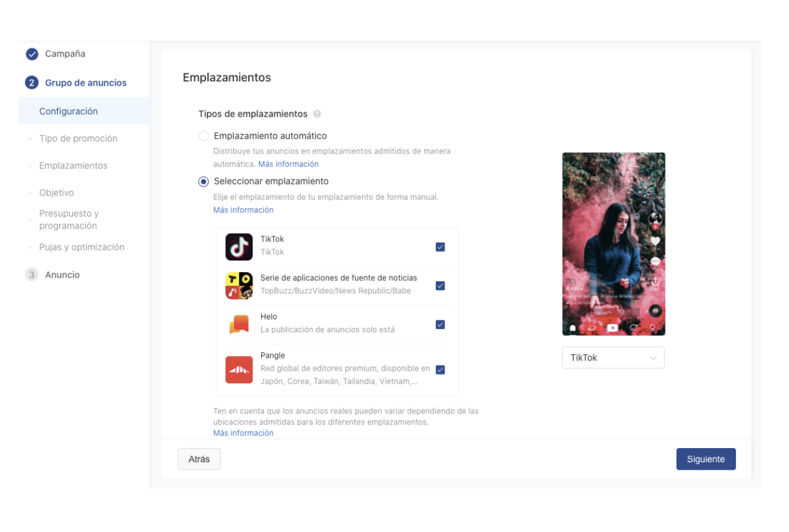Screen dimensions: 789x532
Task: Click 'TopBuzz/BuzzVideo/News Republic/Babe' text
Action: [336, 291]
